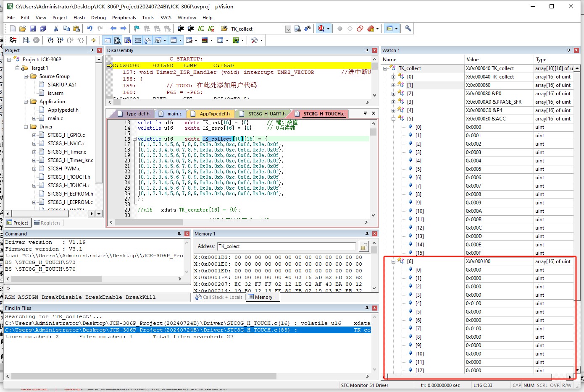Select STARTUP.A51 in the project tree
584x392 pixels.
[62, 85]
